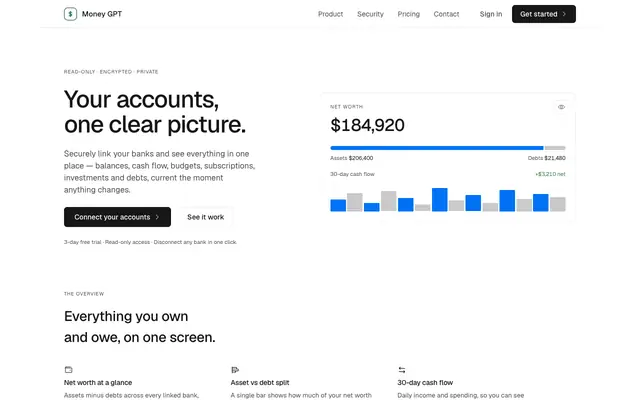Click the Everything you own and owe heading
This screenshot has width=640, height=400.
pos(140,327)
